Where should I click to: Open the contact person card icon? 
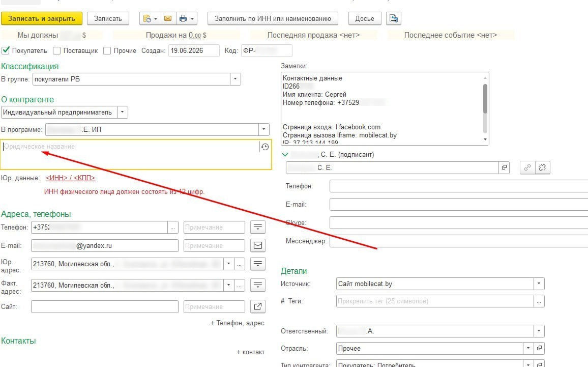pyautogui.click(x=504, y=168)
